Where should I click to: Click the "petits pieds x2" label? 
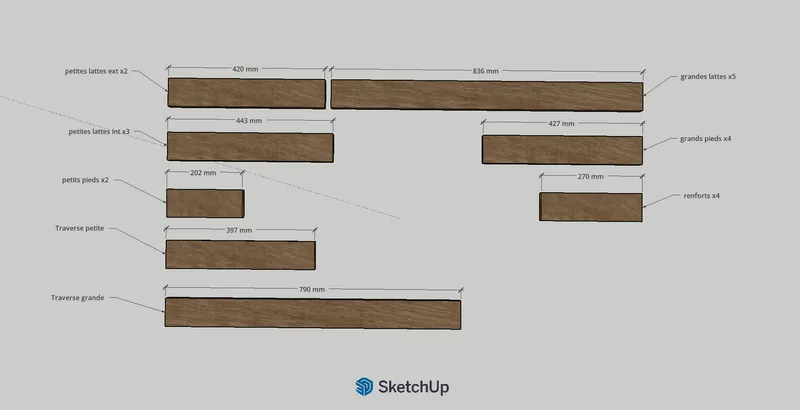click(x=85, y=180)
